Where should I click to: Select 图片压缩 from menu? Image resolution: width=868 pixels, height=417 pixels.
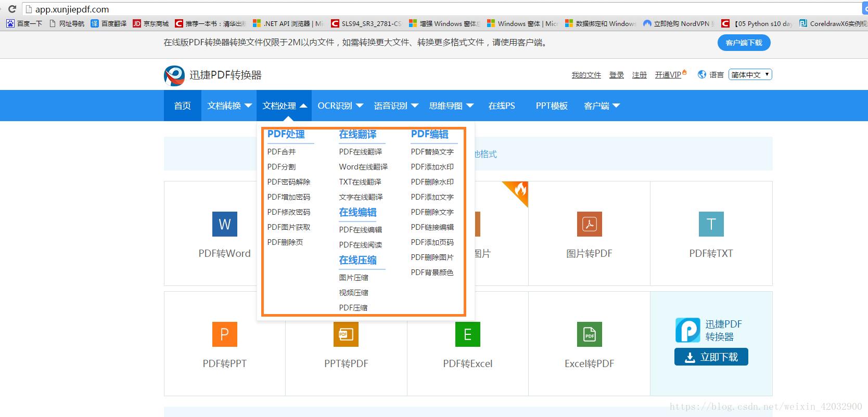354,278
